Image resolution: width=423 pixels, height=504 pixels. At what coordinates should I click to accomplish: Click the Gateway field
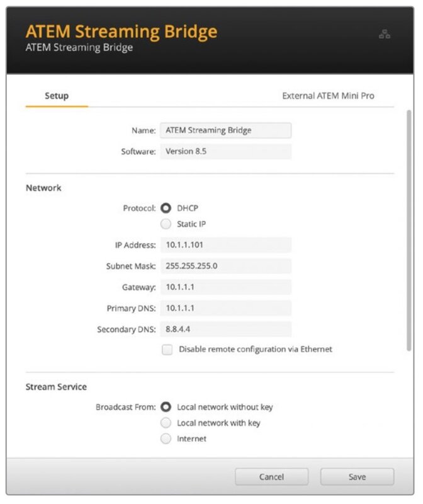point(225,287)
